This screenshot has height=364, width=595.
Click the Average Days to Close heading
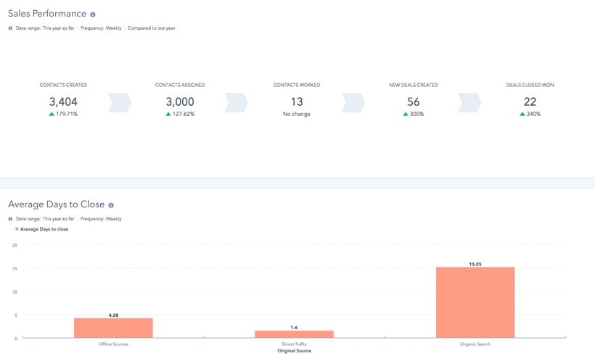point(56,204)
